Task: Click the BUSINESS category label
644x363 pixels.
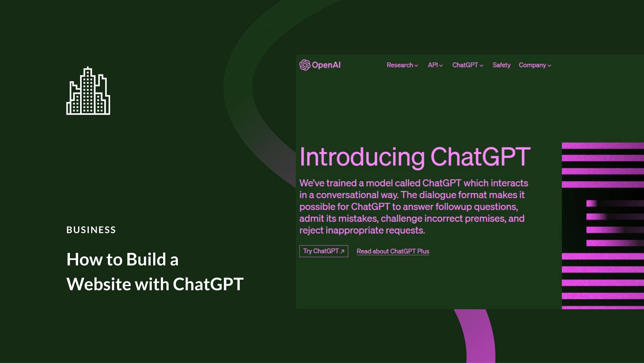Action: point(91,230)
